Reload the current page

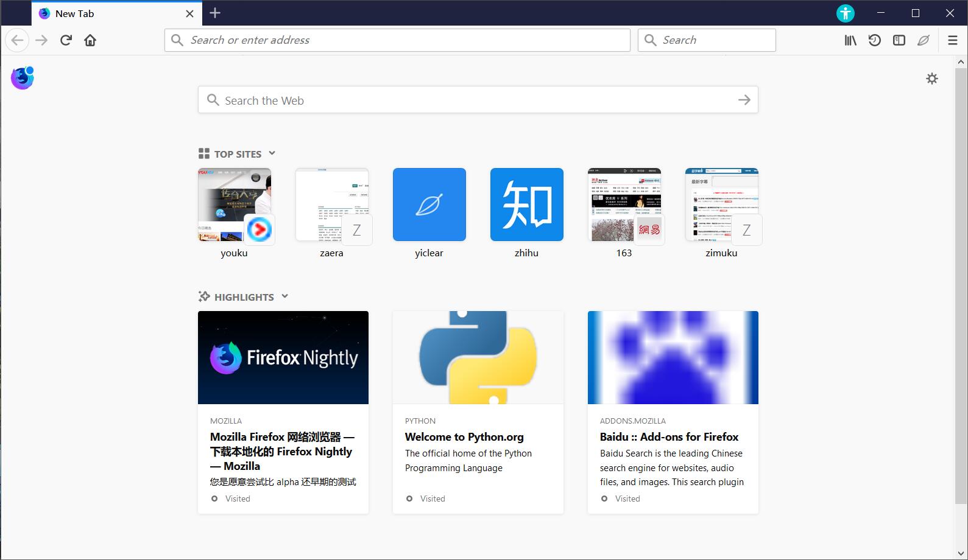[66, 40]
